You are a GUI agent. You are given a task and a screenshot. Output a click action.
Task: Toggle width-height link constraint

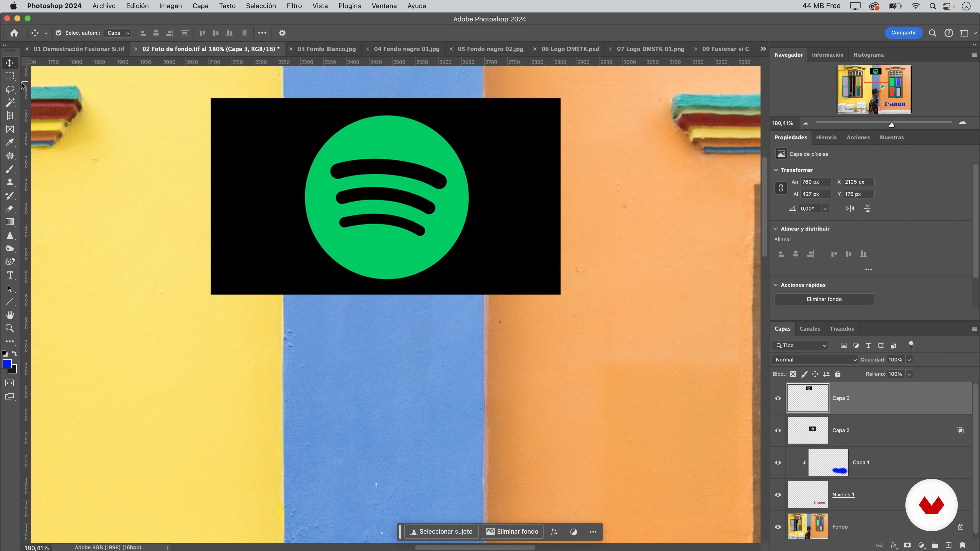[x=781, y=188]
